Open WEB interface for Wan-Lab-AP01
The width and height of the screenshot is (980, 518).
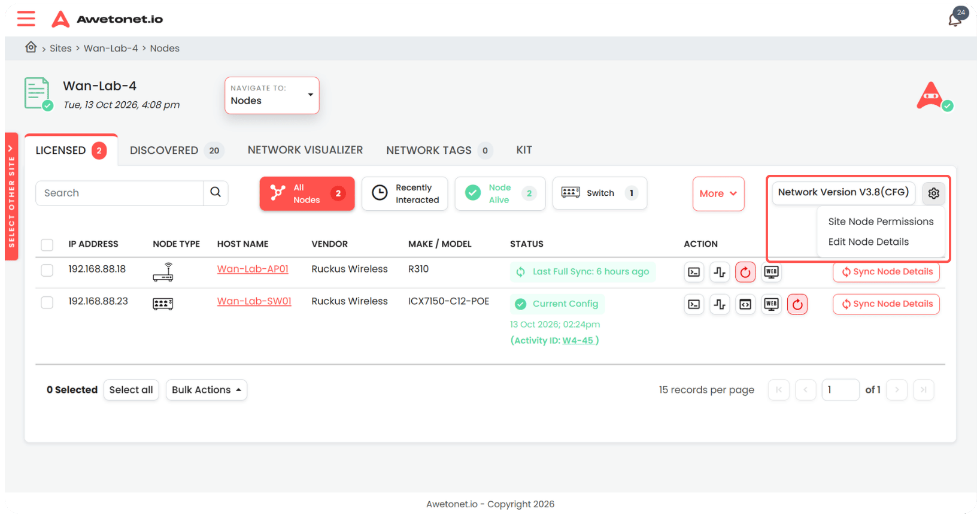click(x=772, y=272)
